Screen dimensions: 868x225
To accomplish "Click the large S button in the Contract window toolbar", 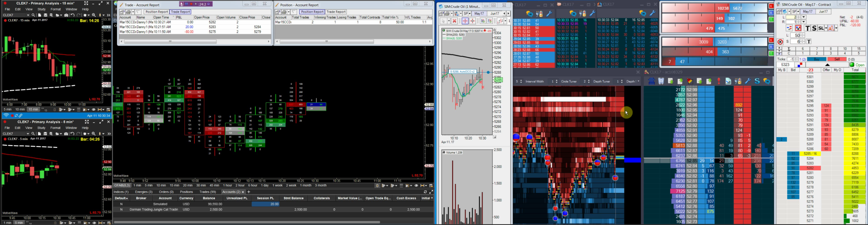I will 814,28.
